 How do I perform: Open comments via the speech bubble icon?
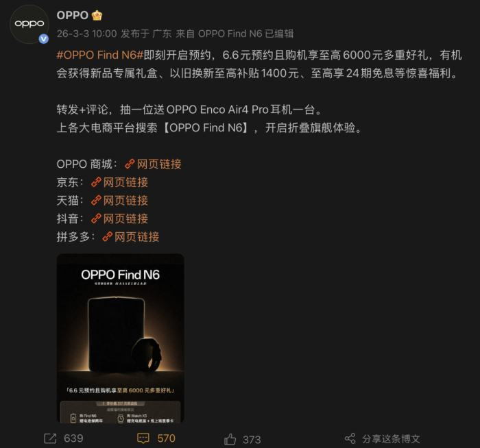click(143, 438)
